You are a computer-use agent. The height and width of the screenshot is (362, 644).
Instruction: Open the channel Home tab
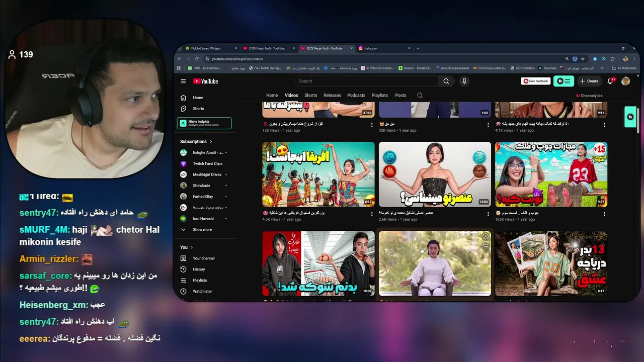click(x=272, y=96)
